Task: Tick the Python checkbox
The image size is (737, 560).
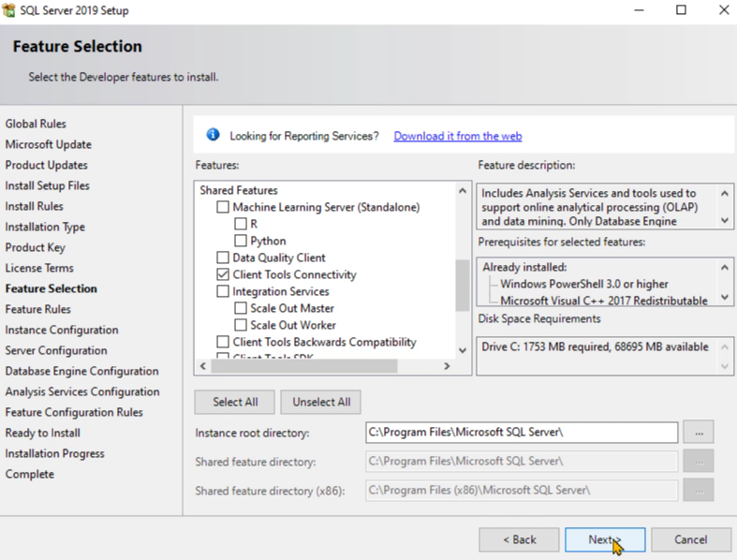Action: [x=241, y=241]
